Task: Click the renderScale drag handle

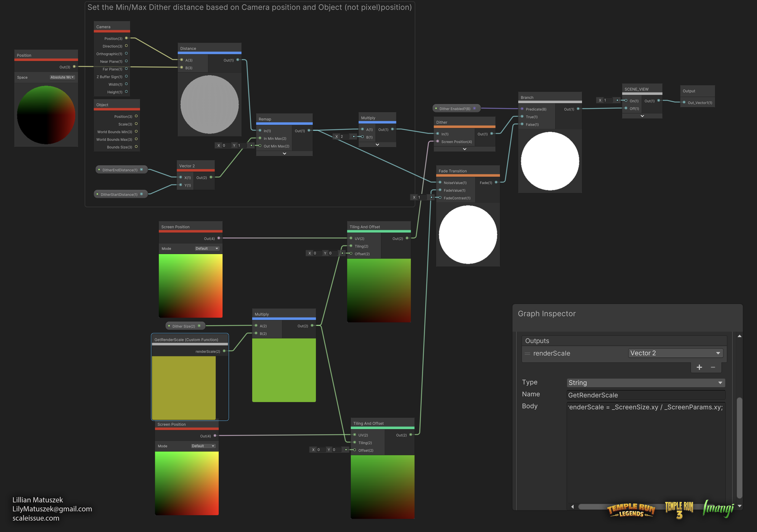Action: (527, 354)
